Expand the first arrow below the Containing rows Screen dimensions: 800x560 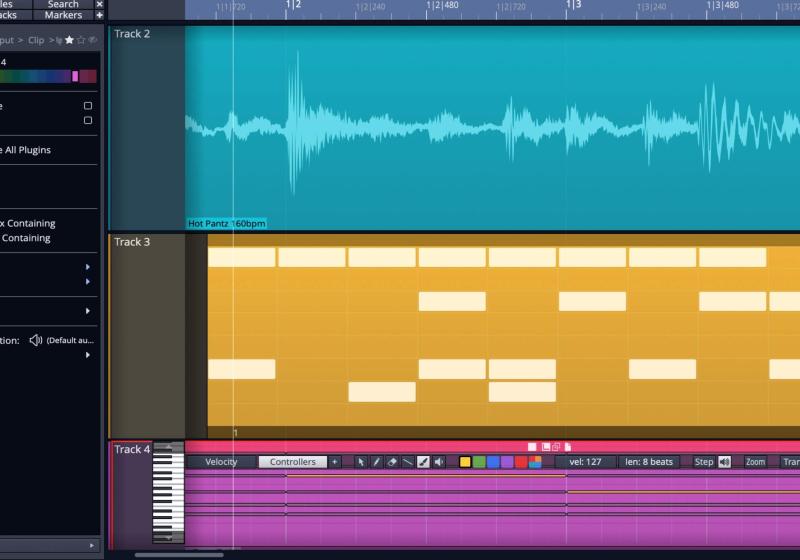pos(88,267)
